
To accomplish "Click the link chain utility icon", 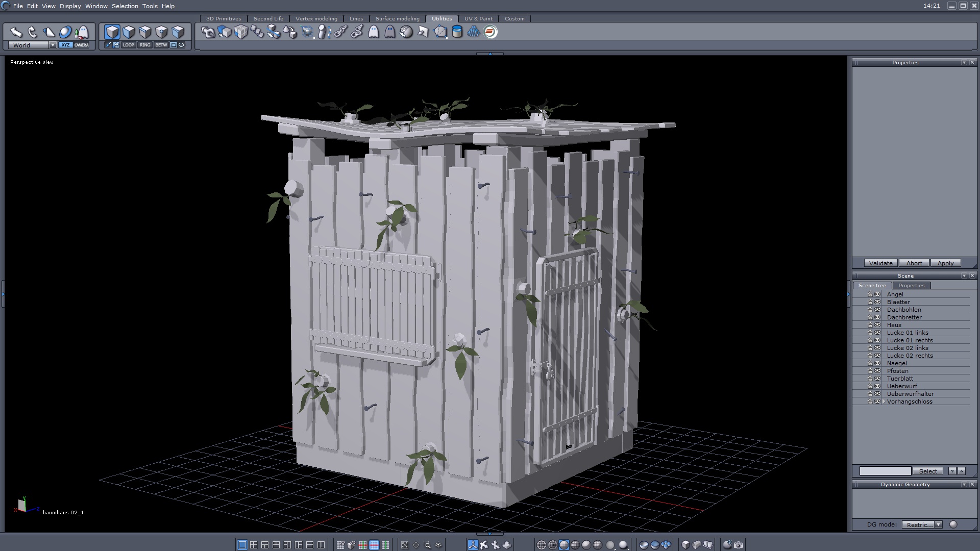I will pyautogui.click(x=340, y=32).
